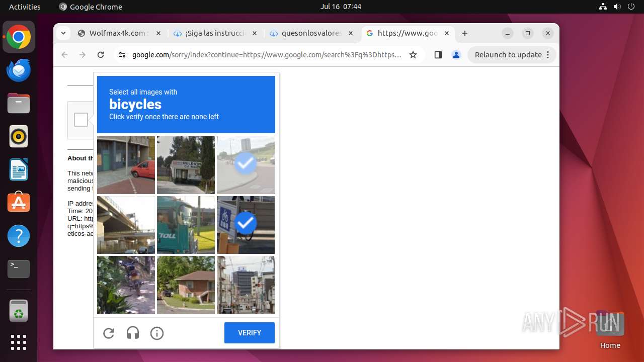Open the Trash from the dock
644x362 pixels.
[x=19, y=310]
